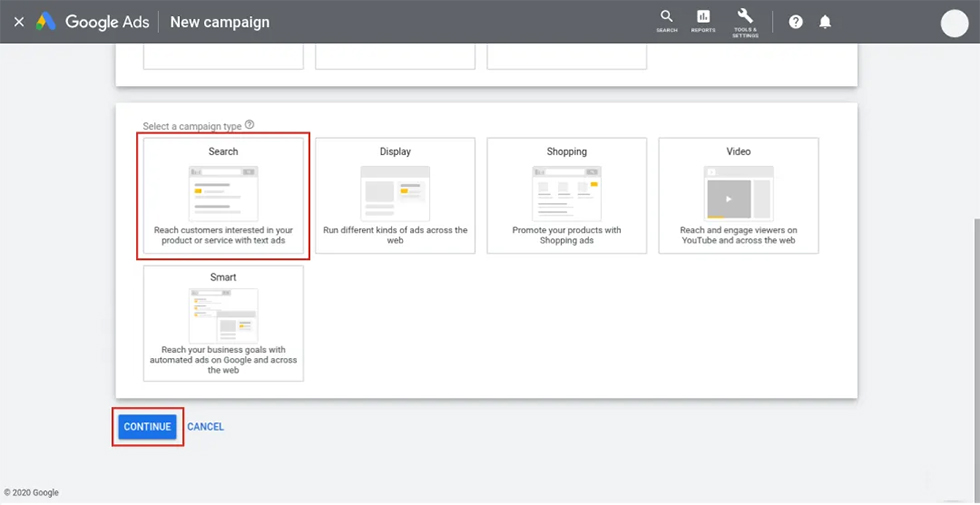980x505 pixels.
Task: Open the account profile avatar
Action: click(956, 23)
